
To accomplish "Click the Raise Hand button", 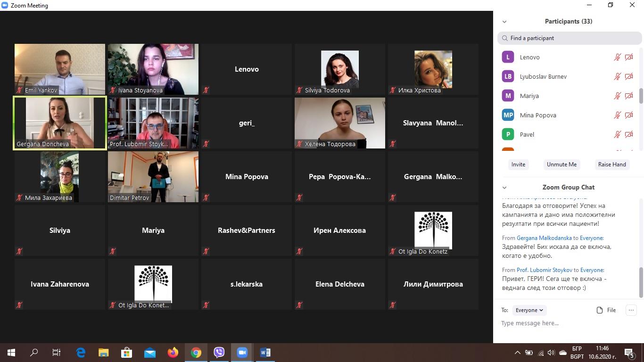I will click(611, 165).
